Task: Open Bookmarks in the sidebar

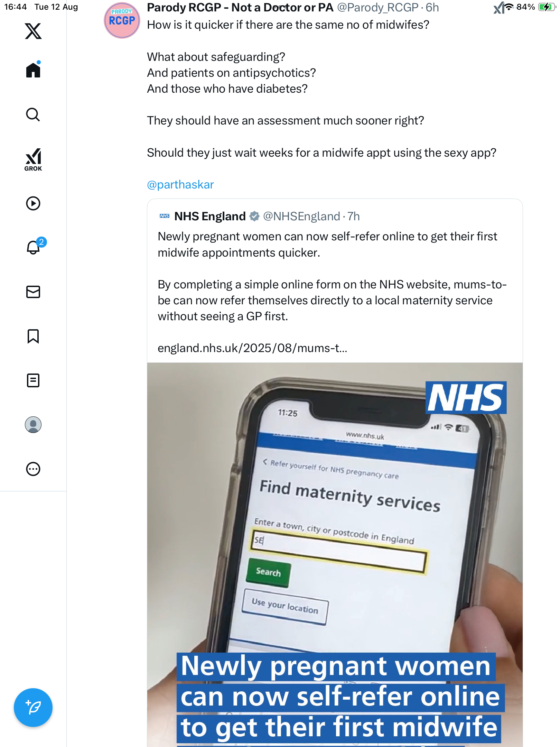Action: point(33,336)
